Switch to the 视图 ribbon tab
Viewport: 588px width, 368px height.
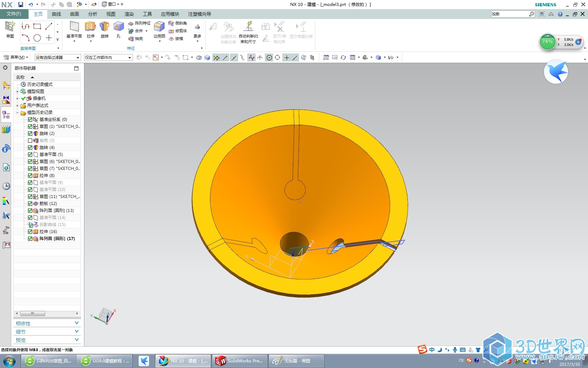(111, 14)
